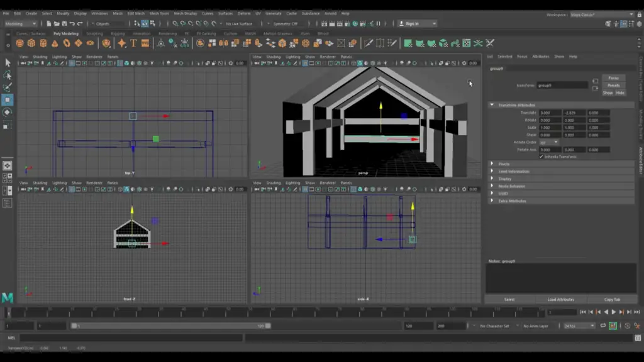Open the Mesh Tools menu

[x=159, y=13]
